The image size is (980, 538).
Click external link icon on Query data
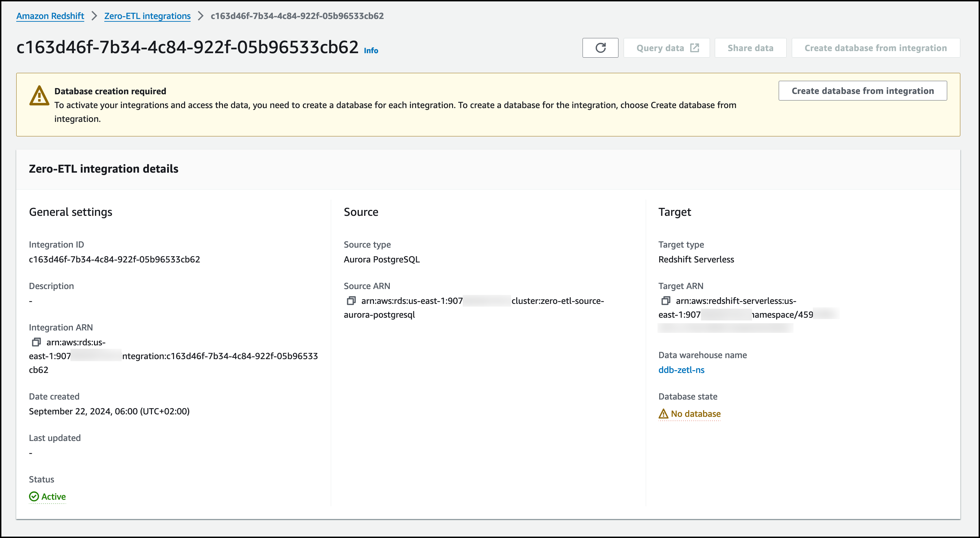695,48
